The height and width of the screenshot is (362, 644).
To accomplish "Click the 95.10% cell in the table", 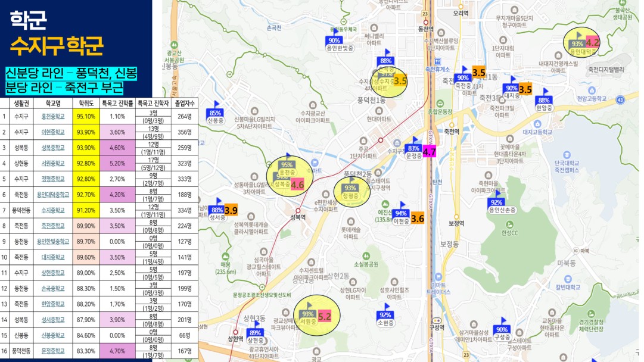I will click(x=86, y=117).
